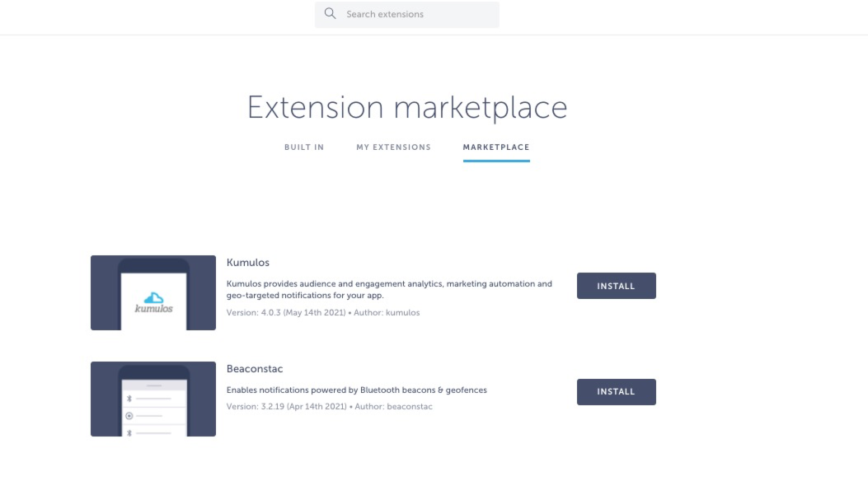Open the Beaconstac thumbnail image
This screenshot has width=868, height=495.
point(153,399)
